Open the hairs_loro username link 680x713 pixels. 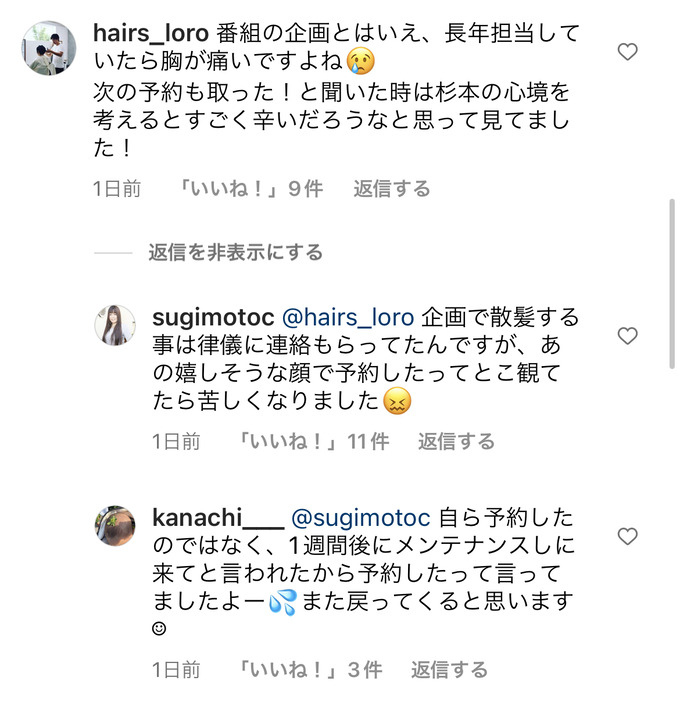[151, 33]
